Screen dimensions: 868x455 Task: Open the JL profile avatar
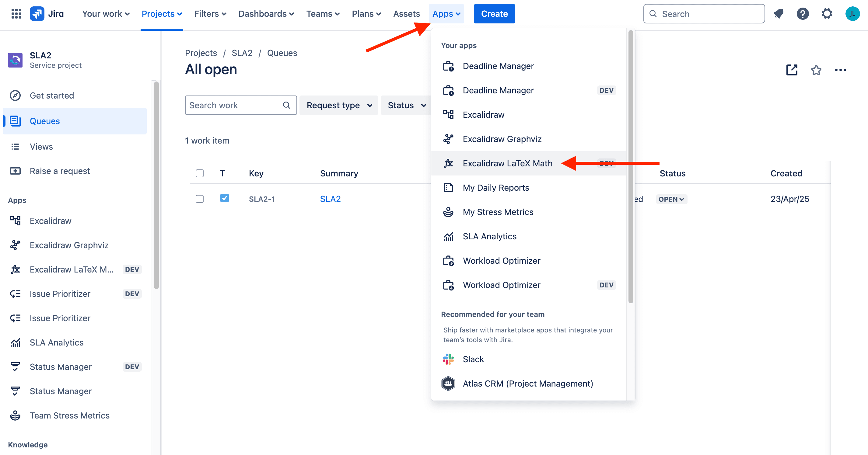(852, 14)
